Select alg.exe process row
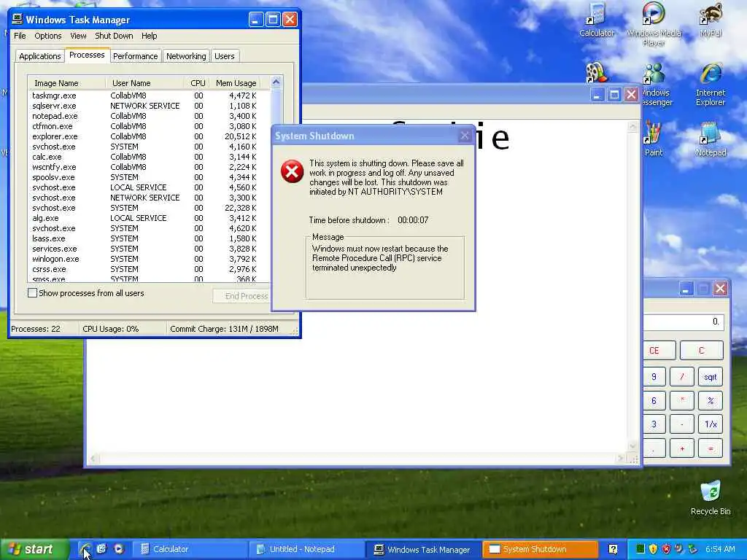This screenshot has height=560, width=747. [149, 218]
